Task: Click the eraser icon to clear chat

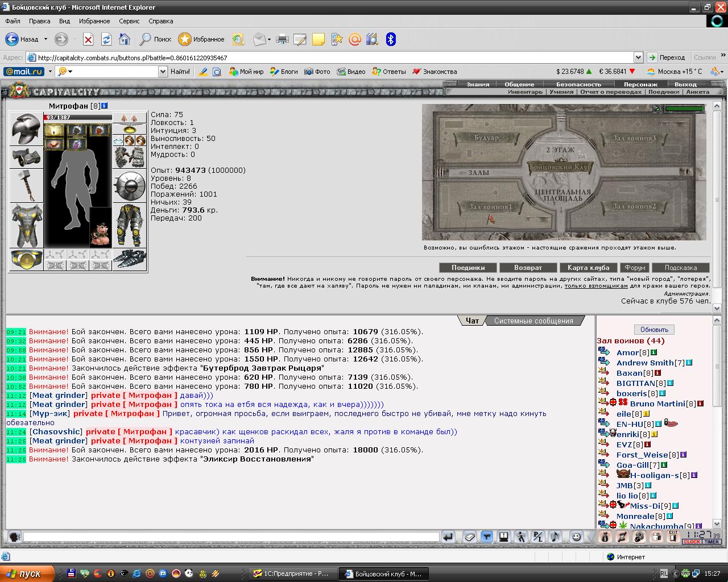Action: tap(469, 537)
